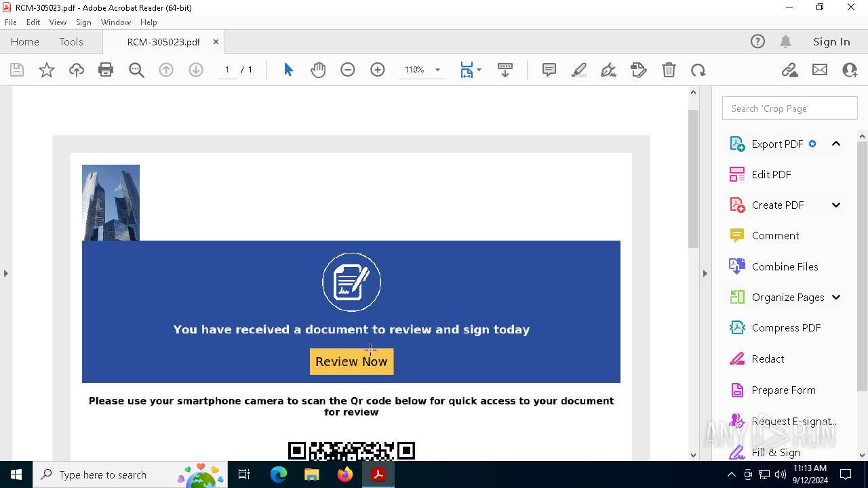Select the Highlight text tool
This screenshot has height=488, width=868.
pyautogui.click(x=579, y=70)
